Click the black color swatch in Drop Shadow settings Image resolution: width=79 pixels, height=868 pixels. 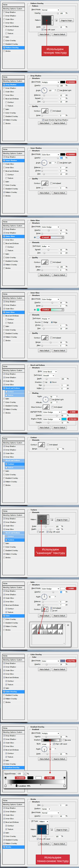pyautogui.click(x=62, y=82)
